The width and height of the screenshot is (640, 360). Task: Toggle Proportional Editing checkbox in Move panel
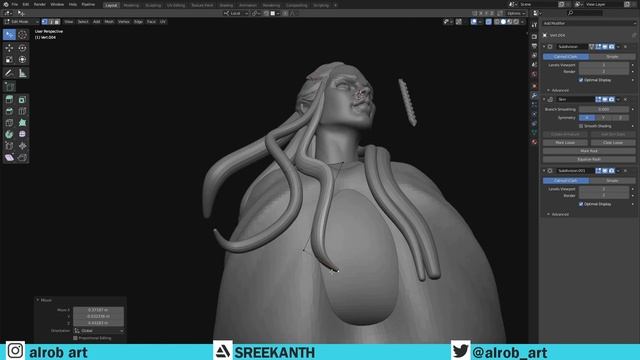point(76,338)
